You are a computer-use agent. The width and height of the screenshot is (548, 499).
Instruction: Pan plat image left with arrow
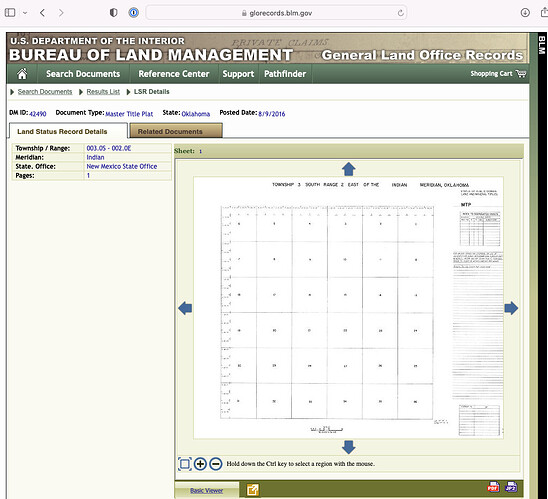tap(185, 308)
